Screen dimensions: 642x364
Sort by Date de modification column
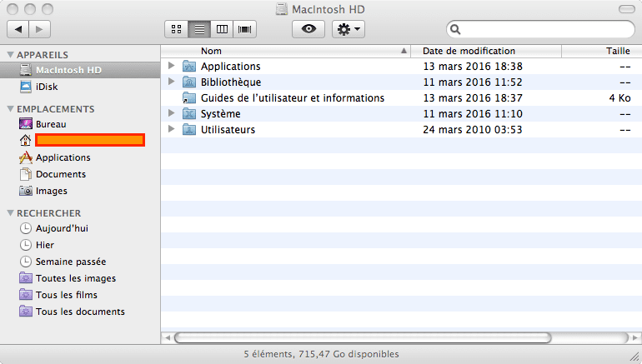pyautogui.click(x=486, y=51)
